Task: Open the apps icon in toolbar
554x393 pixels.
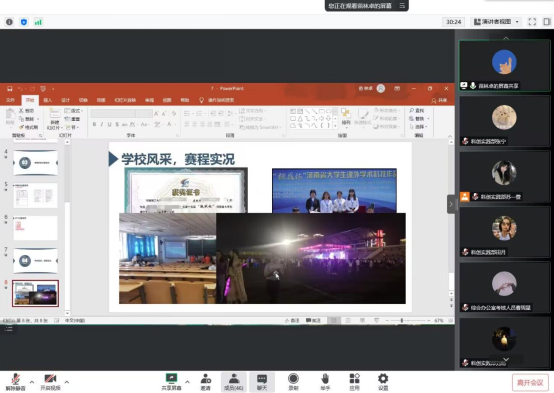Action: point(354,382)
